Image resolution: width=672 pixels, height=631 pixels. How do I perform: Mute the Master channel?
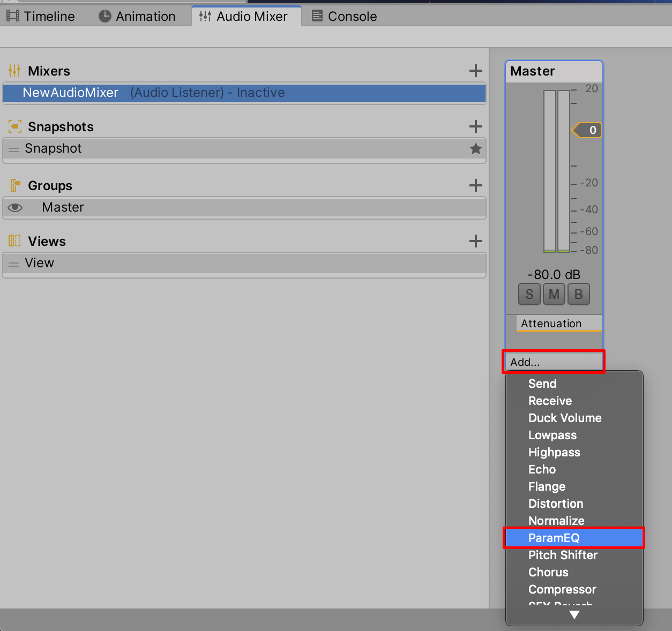tap(554, 294)
